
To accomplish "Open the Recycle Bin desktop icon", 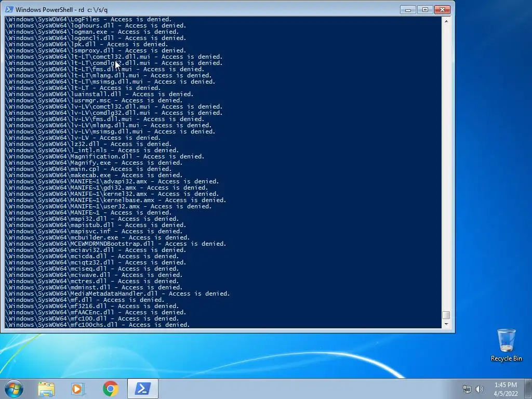I will tap(506, 345).
